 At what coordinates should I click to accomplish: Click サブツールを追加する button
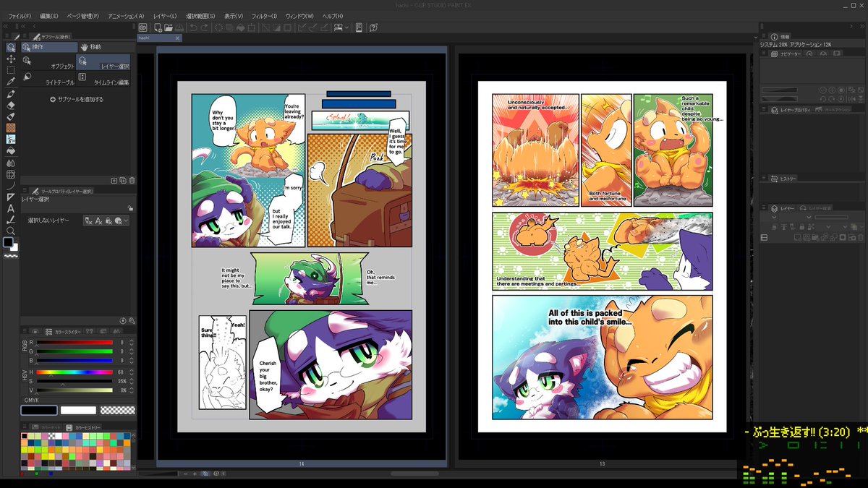pos(77,99)
